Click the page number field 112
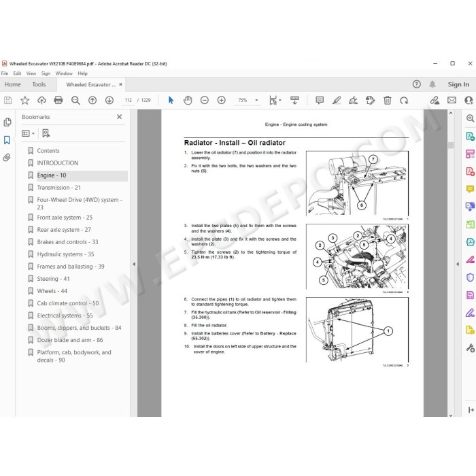The width and height of the screenshot is (476, 476). click(x=128, y=100)
